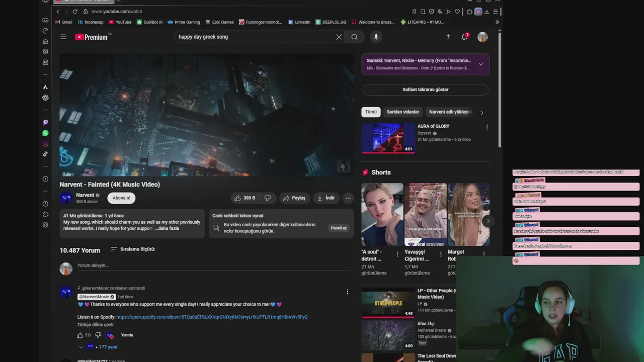Open options for AURA of GLORY video
The height and width of the screenshot is (362, 644).
[487, 127]
